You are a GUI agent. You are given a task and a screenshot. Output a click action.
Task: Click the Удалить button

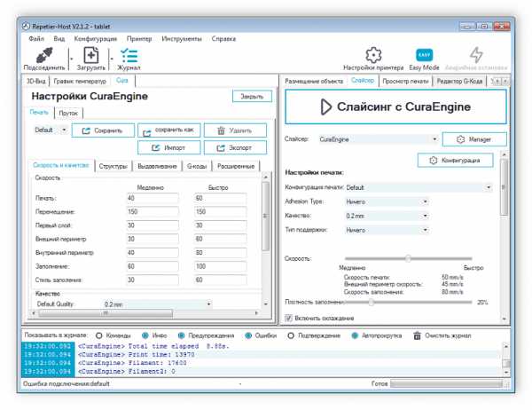(235, 130)
